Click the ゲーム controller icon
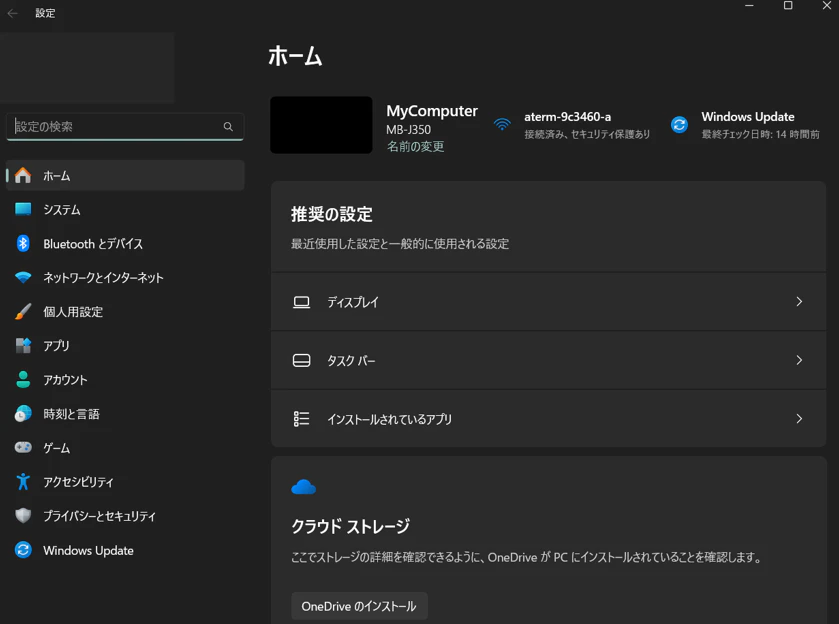The height and width of the screenshot is (624, 839). 22,447
